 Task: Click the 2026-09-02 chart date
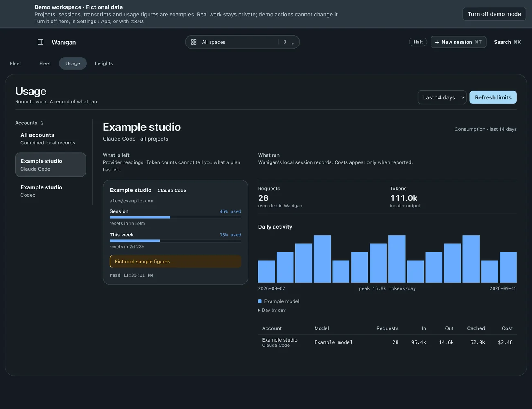[271, 288]
